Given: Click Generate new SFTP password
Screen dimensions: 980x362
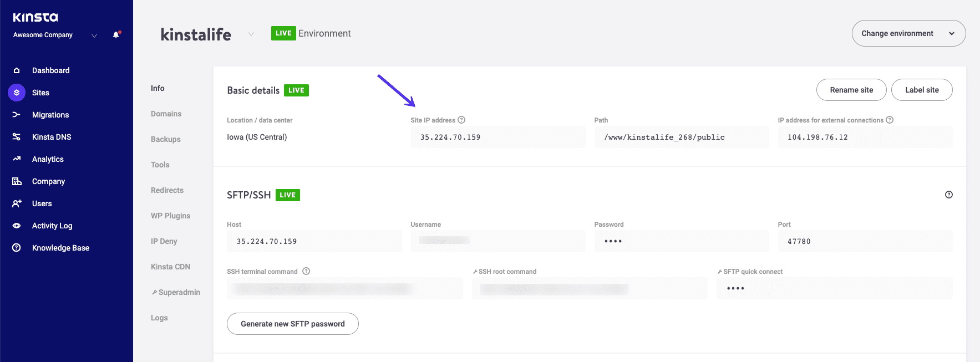Looking at the screenshot, I should pyautogui.click(x=292, y=324).
